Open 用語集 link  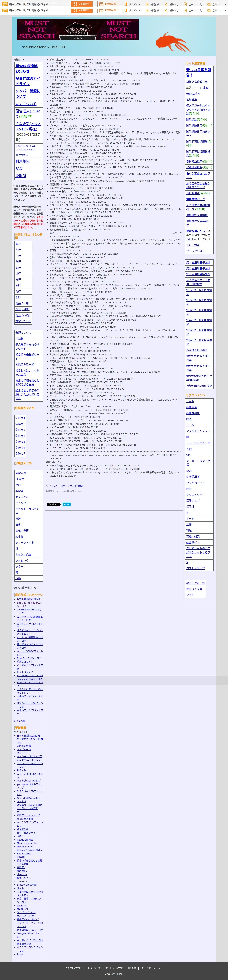point(19,339)
